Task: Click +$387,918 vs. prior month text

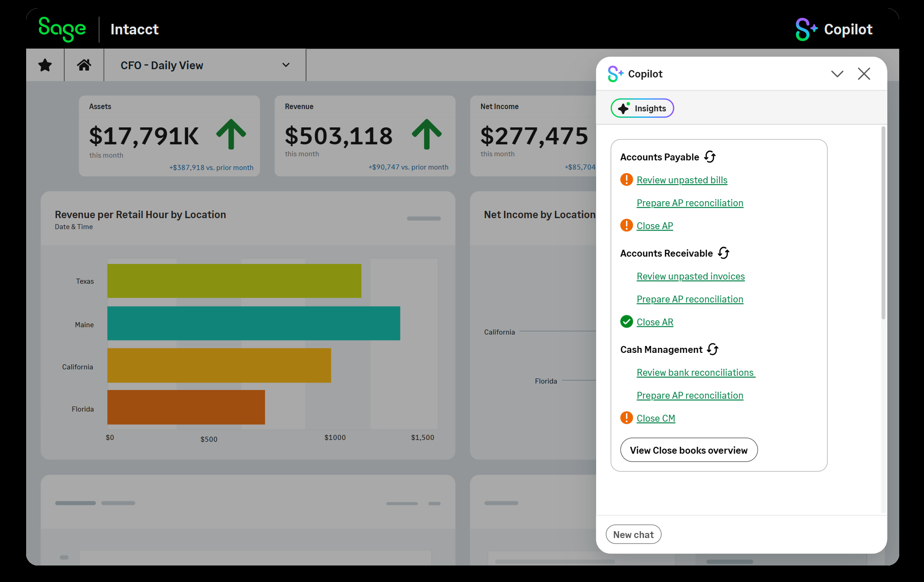Action: point(211,168)
